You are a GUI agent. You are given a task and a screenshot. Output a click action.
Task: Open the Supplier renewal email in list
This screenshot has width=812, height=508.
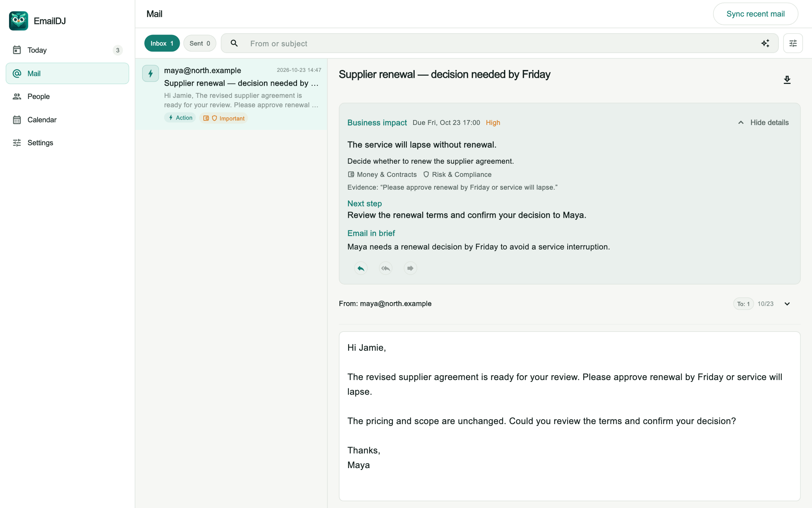[231, 94]
